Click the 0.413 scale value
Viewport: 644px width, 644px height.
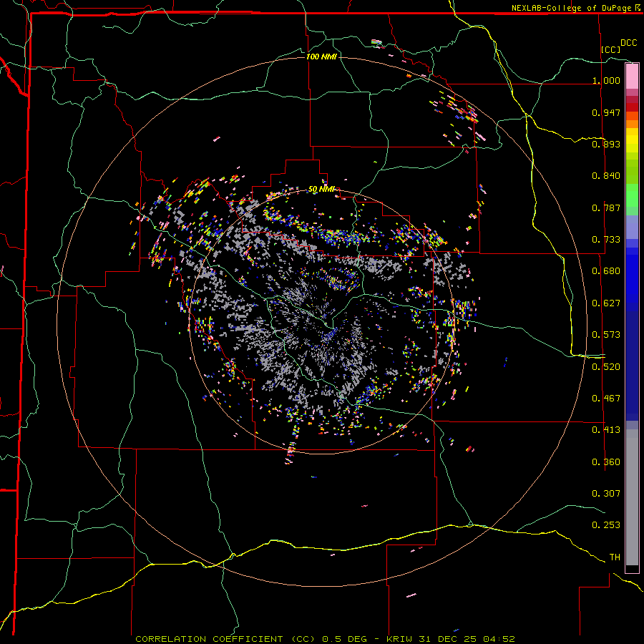point(606,430)
